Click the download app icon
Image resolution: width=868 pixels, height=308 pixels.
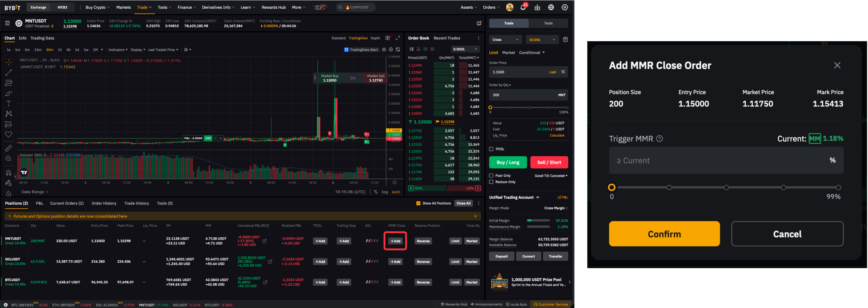click(x=537, y=7)
